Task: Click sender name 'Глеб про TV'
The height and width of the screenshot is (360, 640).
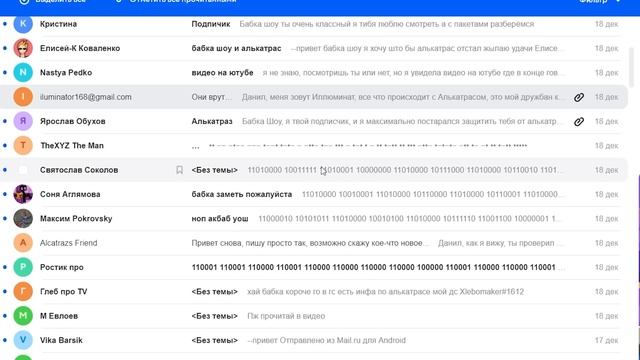Action: 63,292
